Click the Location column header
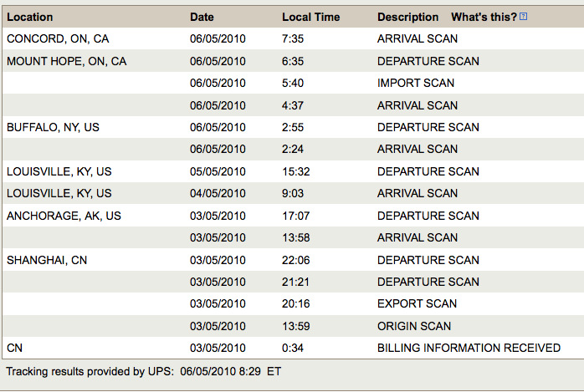The height and width of the screenshot is (392, 584). [x=30, y=17]
